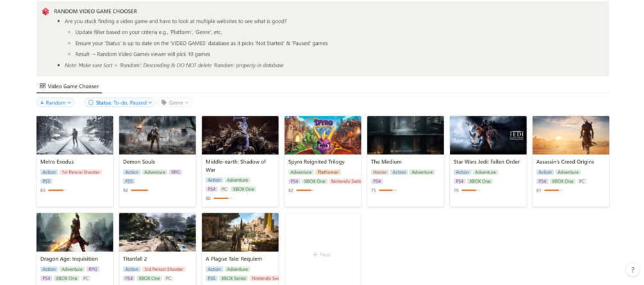644x285 pixels.
Task: Click the Star Wars Jedi: Fallen Order title
Action: (487, 162)
